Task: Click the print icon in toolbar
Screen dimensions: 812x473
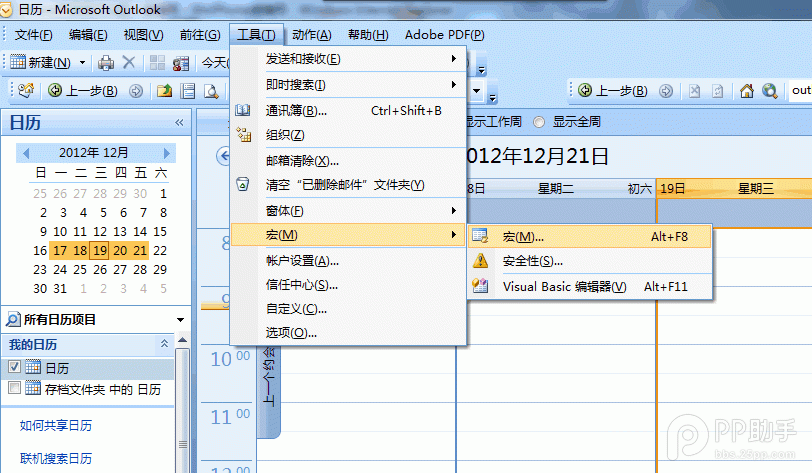Action: click(x=106, y=63)
